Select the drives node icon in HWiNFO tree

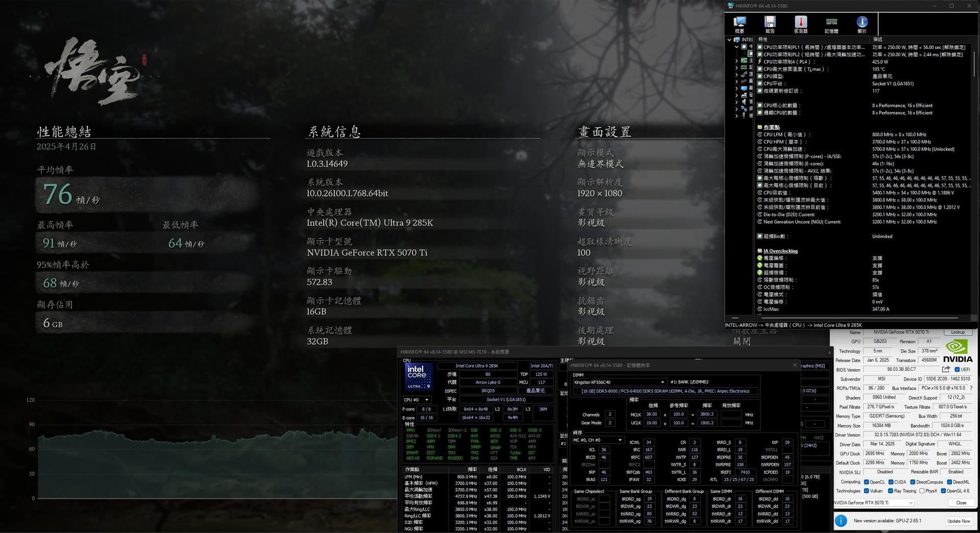(744, 95)
